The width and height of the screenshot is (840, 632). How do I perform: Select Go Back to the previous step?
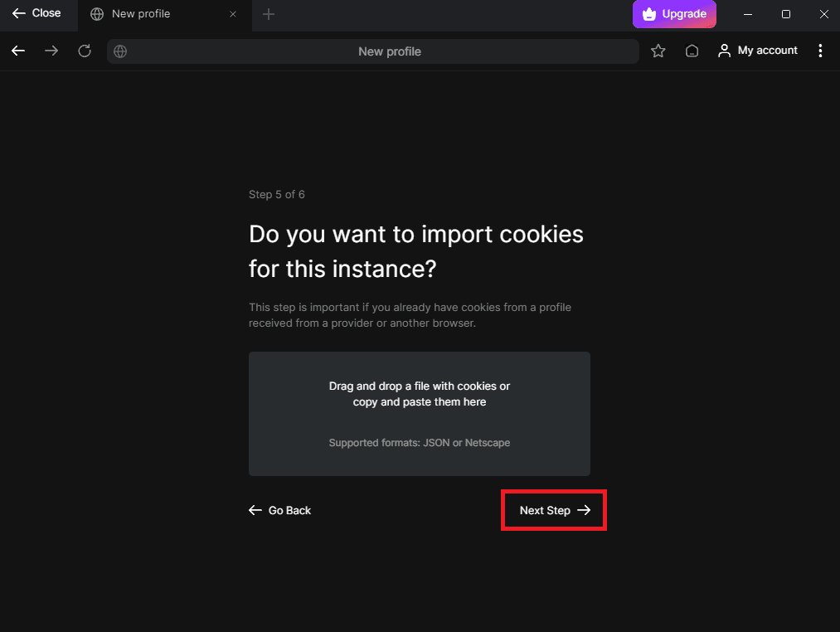pyautogui.click(x=280, y=510)
